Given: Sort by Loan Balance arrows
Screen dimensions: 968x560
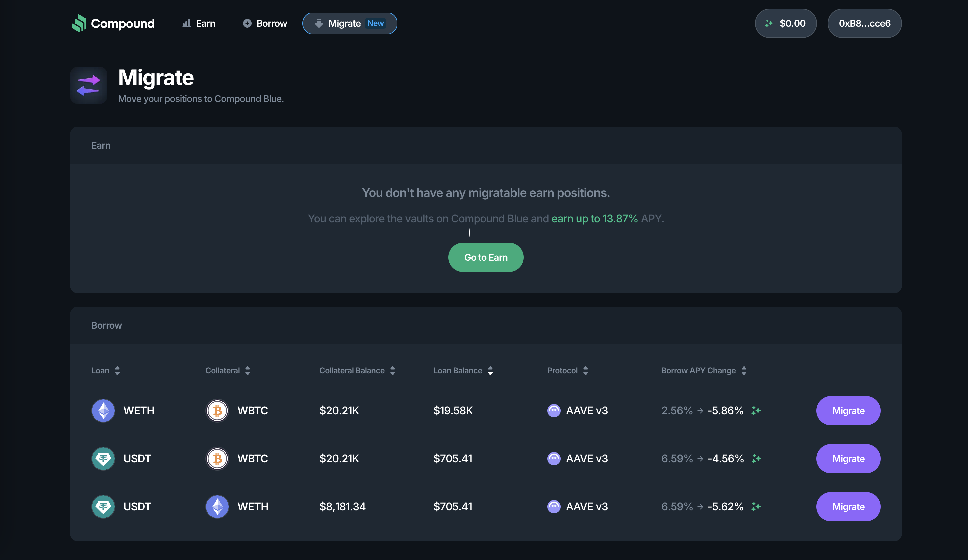Looking at the screenshot, I should coord(490,371).
